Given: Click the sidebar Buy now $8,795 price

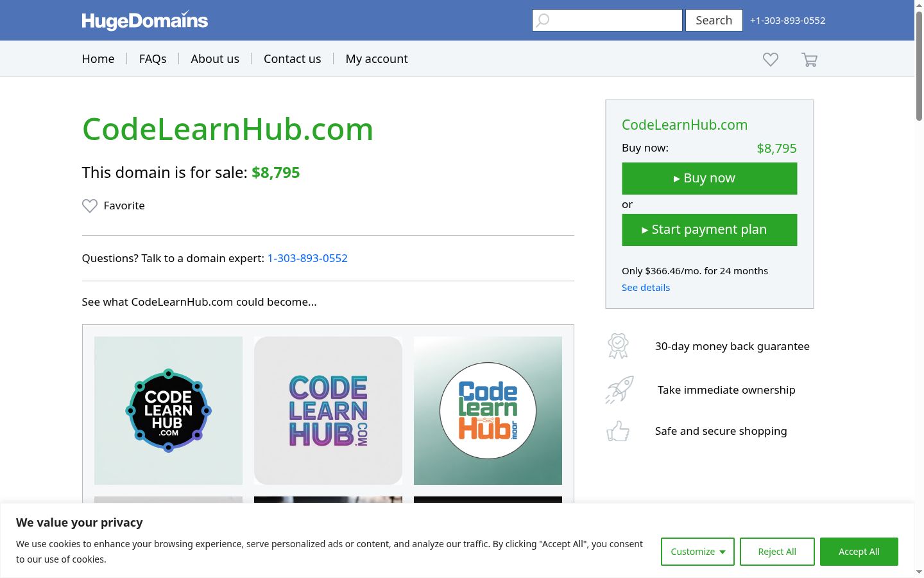Looking at the screenshot, I should 776,148.
